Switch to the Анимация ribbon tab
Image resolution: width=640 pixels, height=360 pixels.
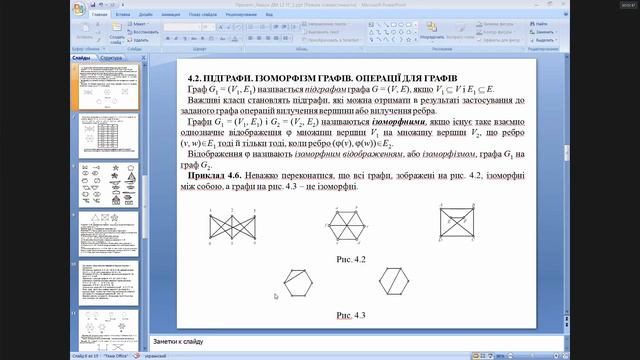click(171, 14)
